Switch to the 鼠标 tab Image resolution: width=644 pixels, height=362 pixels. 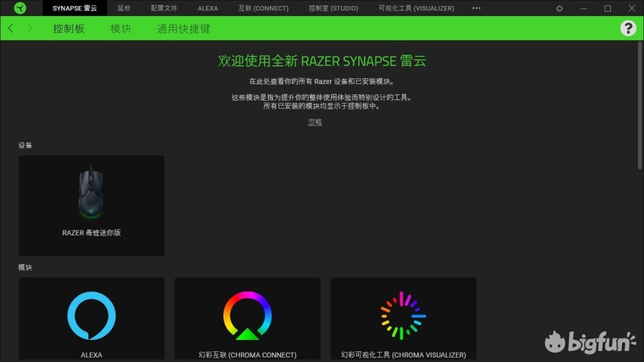coord(124,8)
